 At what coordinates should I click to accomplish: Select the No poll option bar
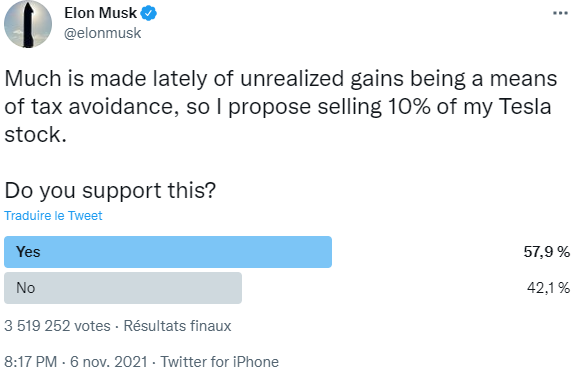[123, 288]
